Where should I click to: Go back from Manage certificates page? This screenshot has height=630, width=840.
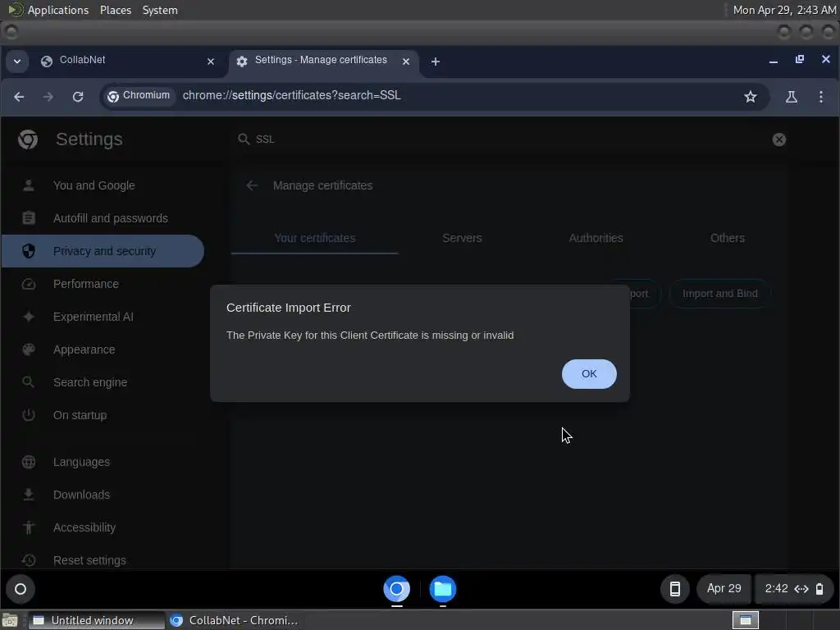[252, 185]
